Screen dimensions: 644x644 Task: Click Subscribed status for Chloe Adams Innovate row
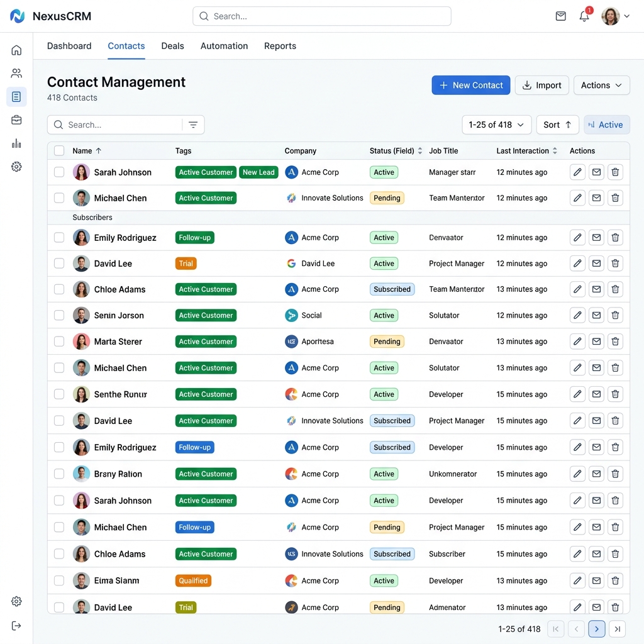(x=392, y=554)
